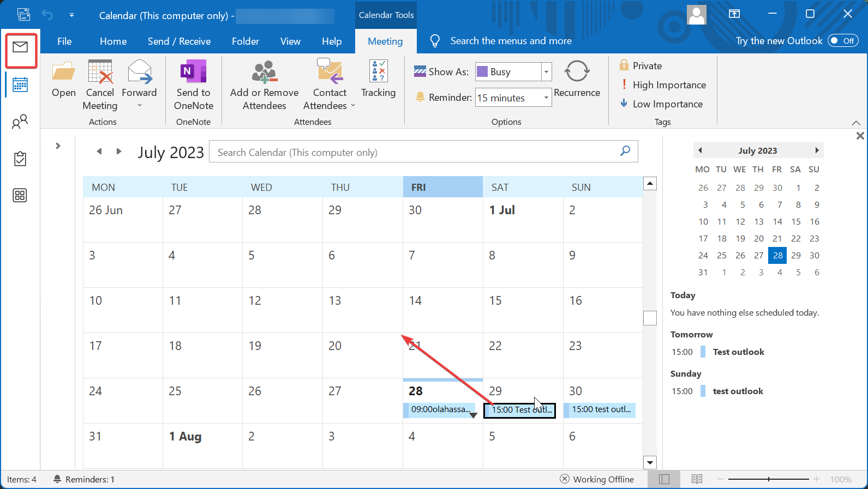Switch to the View ribbon tab

[x=290, y=41]
